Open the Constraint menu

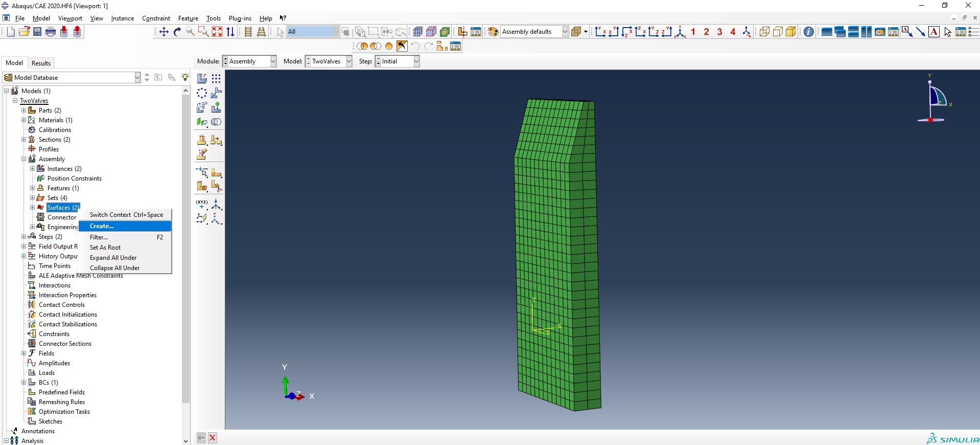click(156, 18)
